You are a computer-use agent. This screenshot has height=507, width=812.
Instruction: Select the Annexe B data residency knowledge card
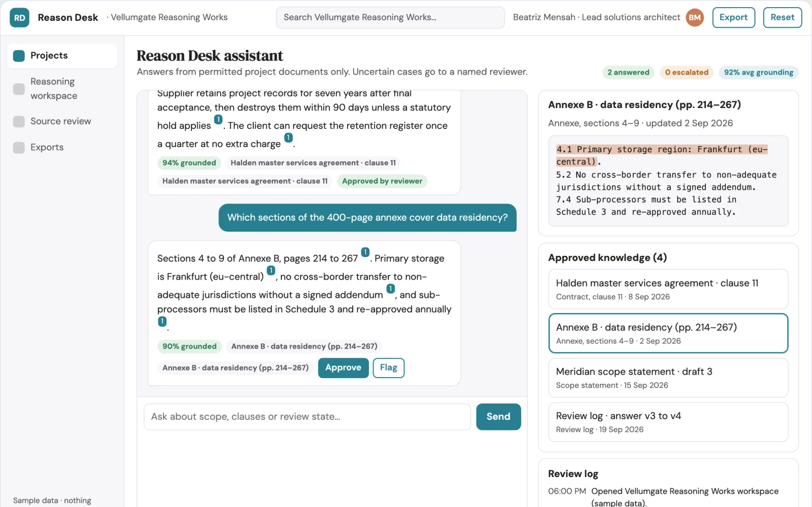point(668,333)
